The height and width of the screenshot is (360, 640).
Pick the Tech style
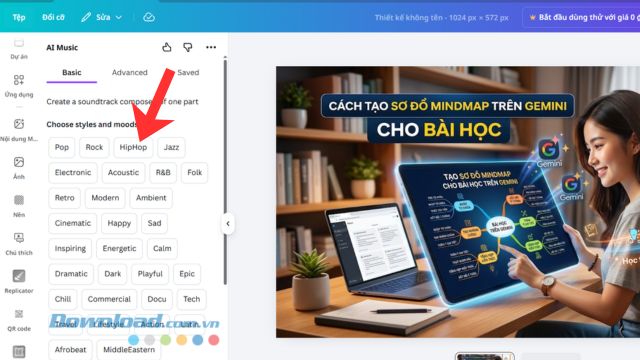(x=191, y=299)
